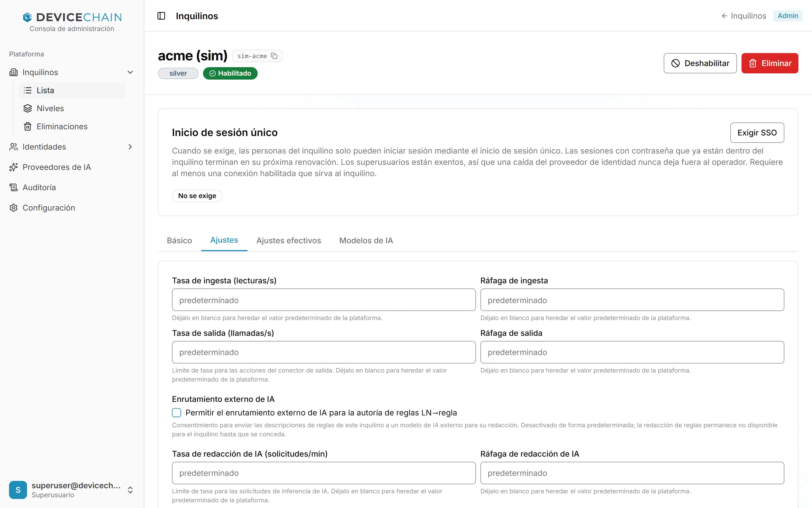Collapse the Inquilinos sidebar section
The height and width of the screenshot is (508, 812).
130,72
